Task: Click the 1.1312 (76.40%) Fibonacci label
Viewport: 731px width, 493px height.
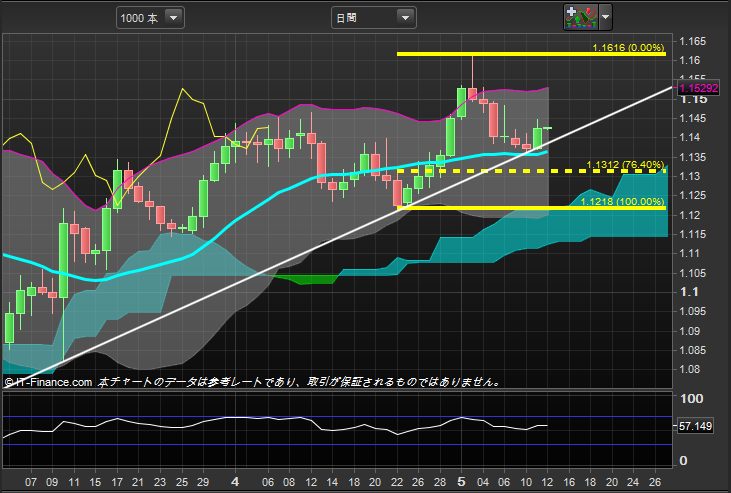Action: pyautogui.click(x=625, y=165)
